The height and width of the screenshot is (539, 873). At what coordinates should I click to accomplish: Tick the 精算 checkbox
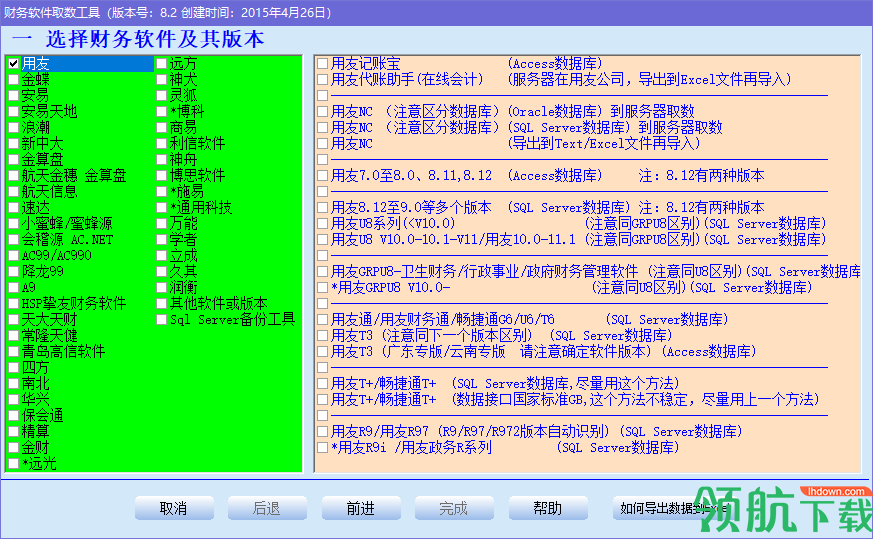click(x=14, y=432)
